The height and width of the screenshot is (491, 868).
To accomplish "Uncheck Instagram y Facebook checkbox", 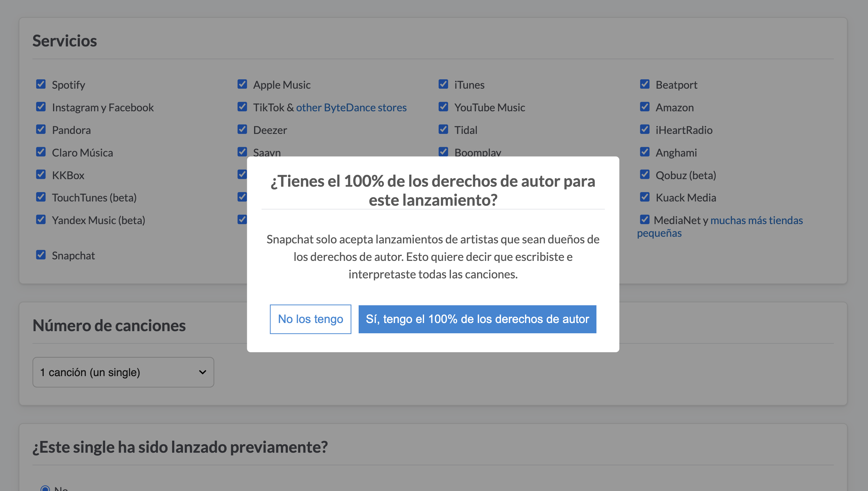I will point(41,106).
